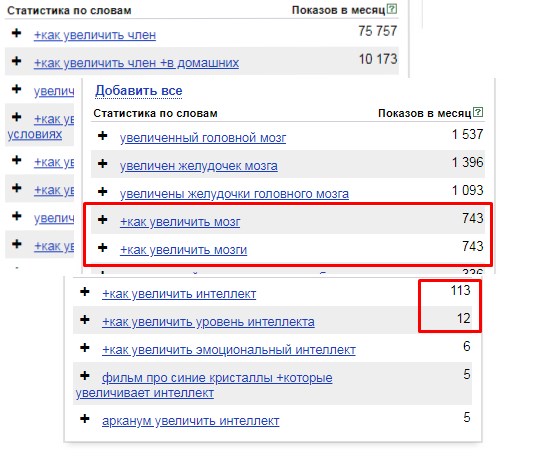Select the '12' impressions value
This screenshot has height=462, width=535.
point(464,318)
